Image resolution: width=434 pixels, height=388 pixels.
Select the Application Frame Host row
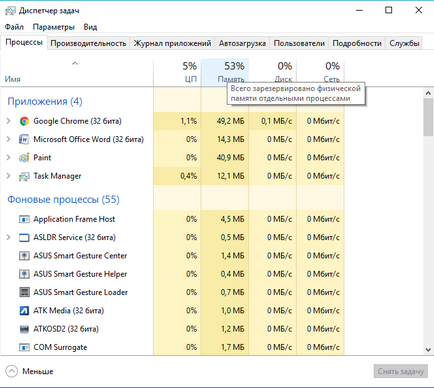[x=172, y=219]
